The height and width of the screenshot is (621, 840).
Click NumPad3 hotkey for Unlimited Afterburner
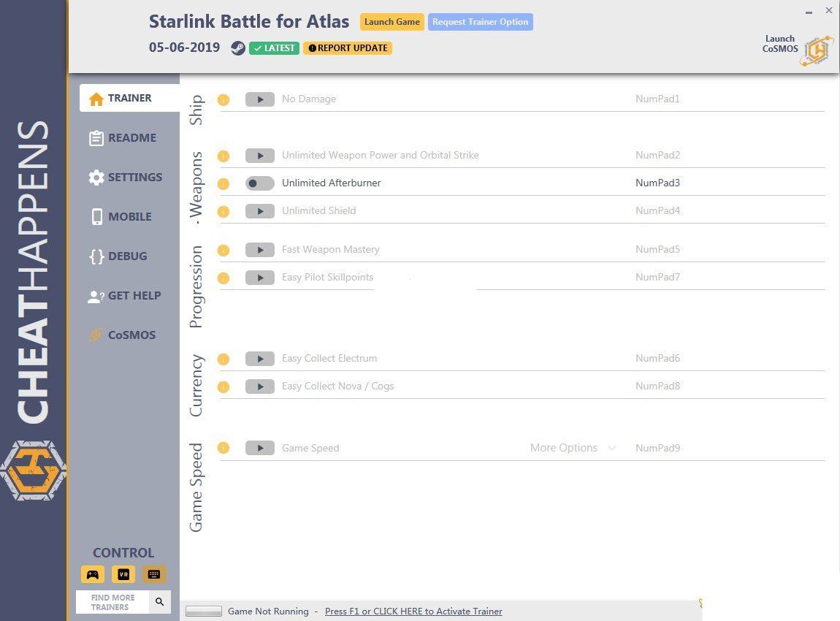click(657, 183)
